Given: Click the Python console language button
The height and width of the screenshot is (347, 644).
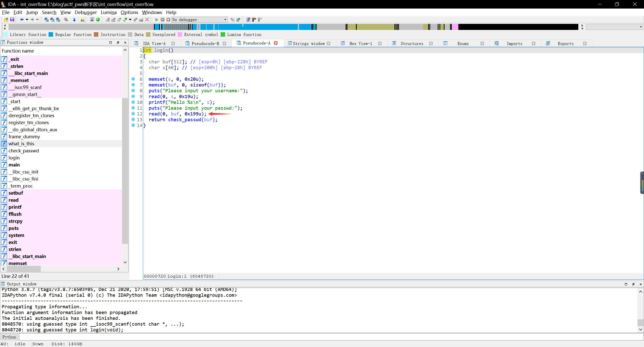Looking at the screenshot, I should pos(9,337).
